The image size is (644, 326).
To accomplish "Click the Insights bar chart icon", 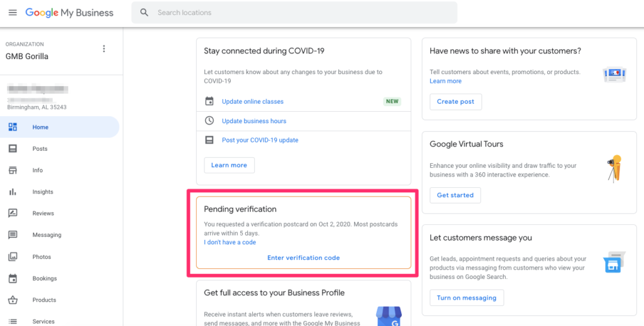I will (x=13, y=192).
